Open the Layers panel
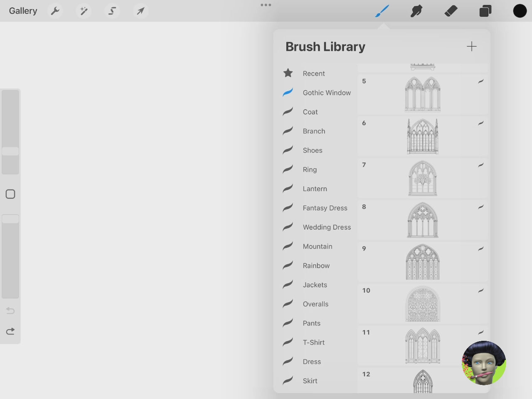This screenshot has height=399, width=532. (485, 11)
